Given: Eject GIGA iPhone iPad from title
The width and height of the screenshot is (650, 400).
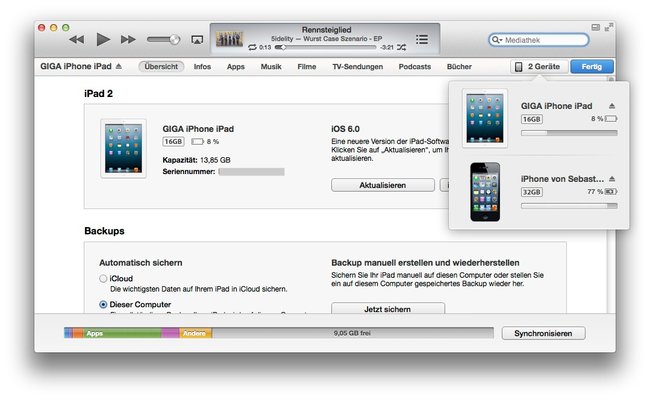Looking at the screenshot, I should pos(119,66).
